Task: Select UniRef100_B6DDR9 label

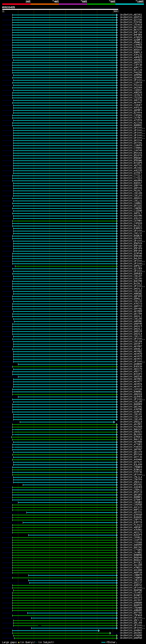Action: click(131, 404)
